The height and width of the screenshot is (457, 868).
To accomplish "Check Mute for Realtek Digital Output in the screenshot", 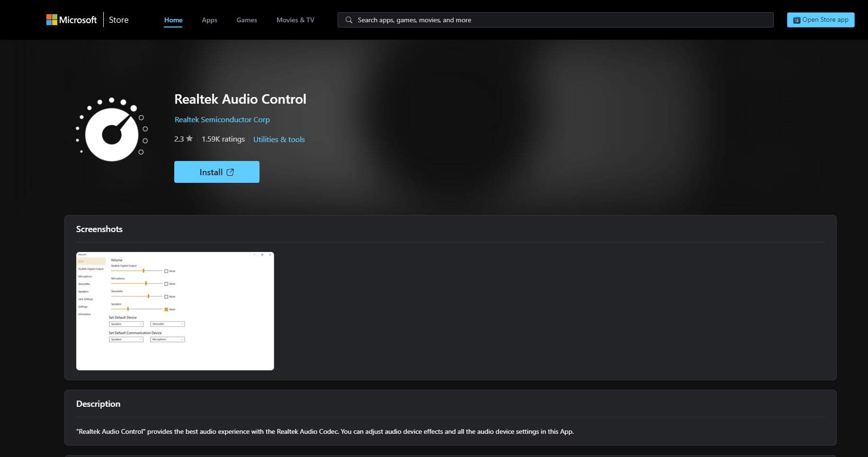I will pyautogui.click(x=166, y=271).
